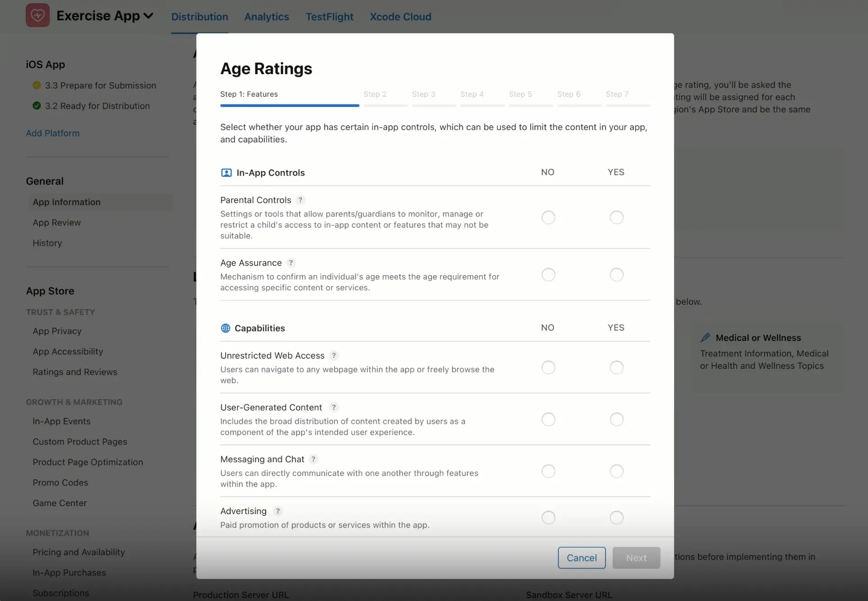
Task: Select NO for User-Generated Content
Action: pos(548,419)
